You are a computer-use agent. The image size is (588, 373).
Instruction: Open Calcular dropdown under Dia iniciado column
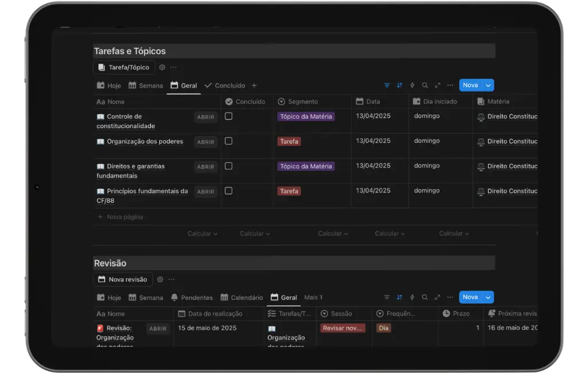454,233
